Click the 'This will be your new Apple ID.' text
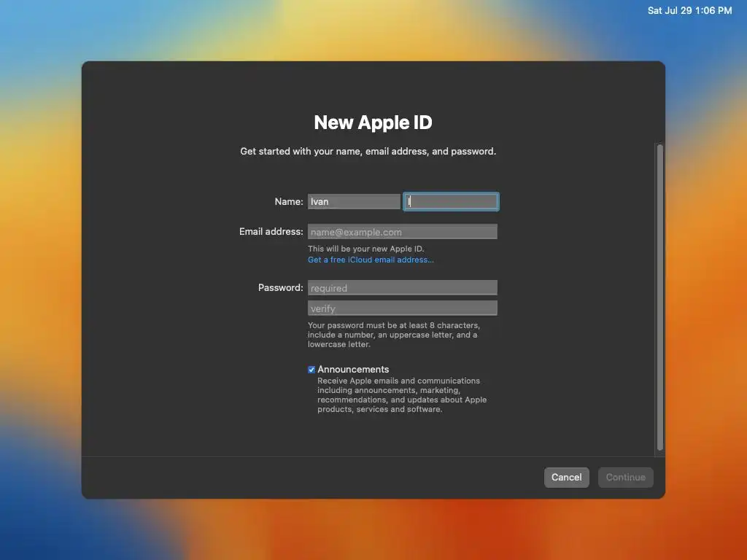The height and width of the screenshot is (560, 747). 366,249
